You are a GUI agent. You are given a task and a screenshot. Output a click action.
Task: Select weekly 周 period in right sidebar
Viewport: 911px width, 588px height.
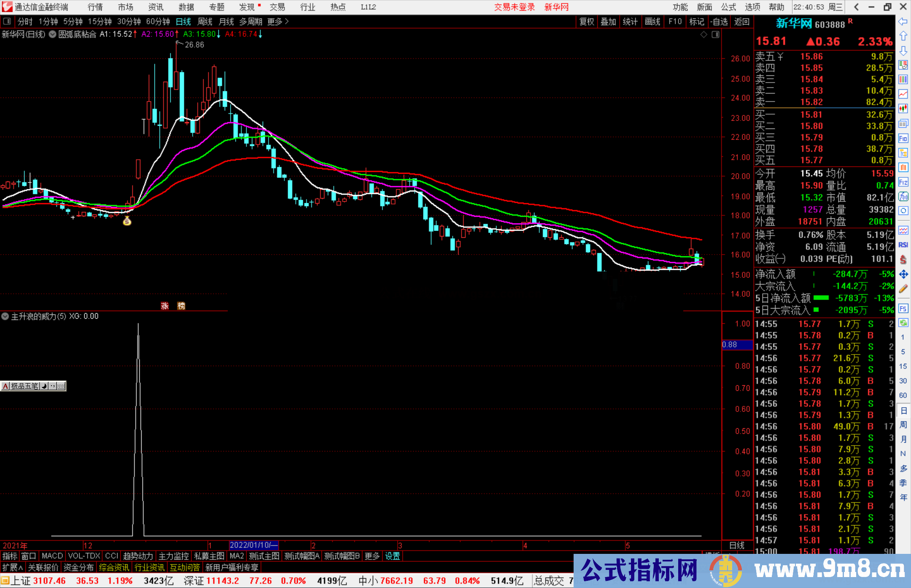(903, 425)
